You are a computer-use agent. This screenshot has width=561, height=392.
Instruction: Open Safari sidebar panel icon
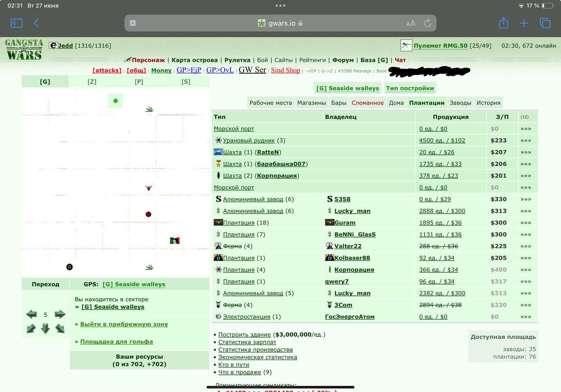coord(16,23)
